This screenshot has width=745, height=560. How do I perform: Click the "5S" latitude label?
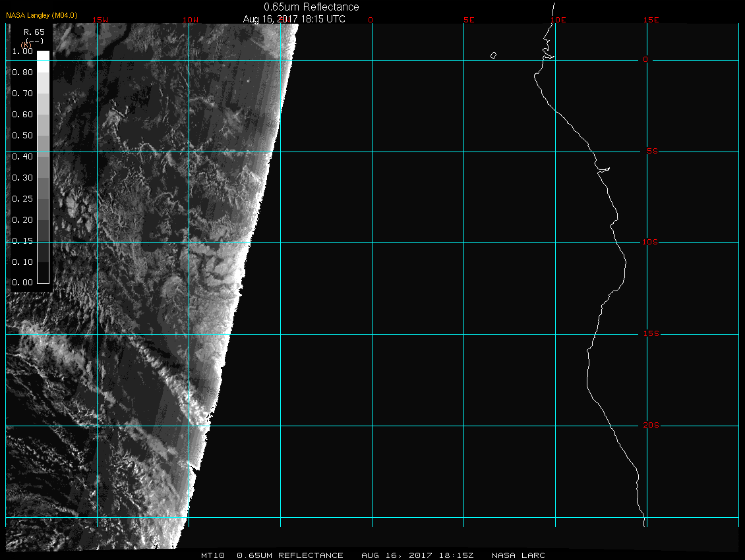(x=652, y=151)
